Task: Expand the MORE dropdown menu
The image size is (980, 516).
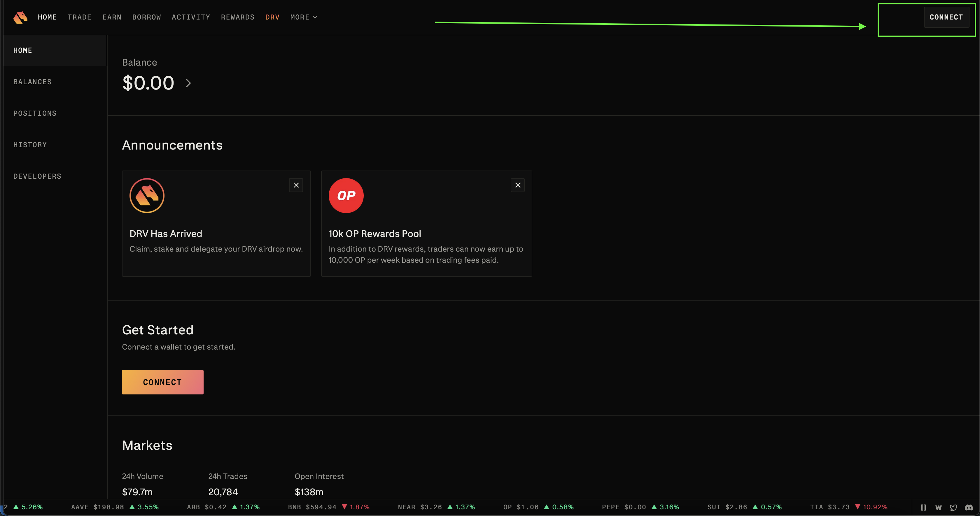Action: (303, 17)
